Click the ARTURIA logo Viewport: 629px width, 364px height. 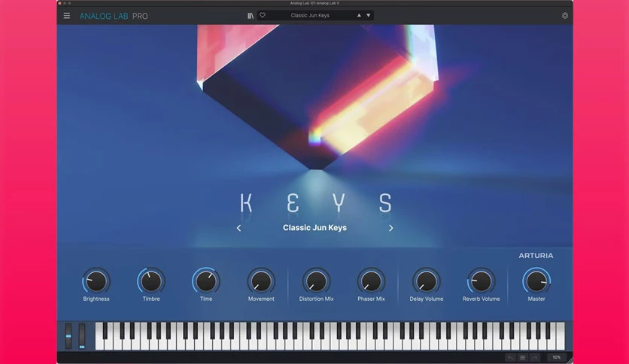pyautogui.click(x=536, y=256)
